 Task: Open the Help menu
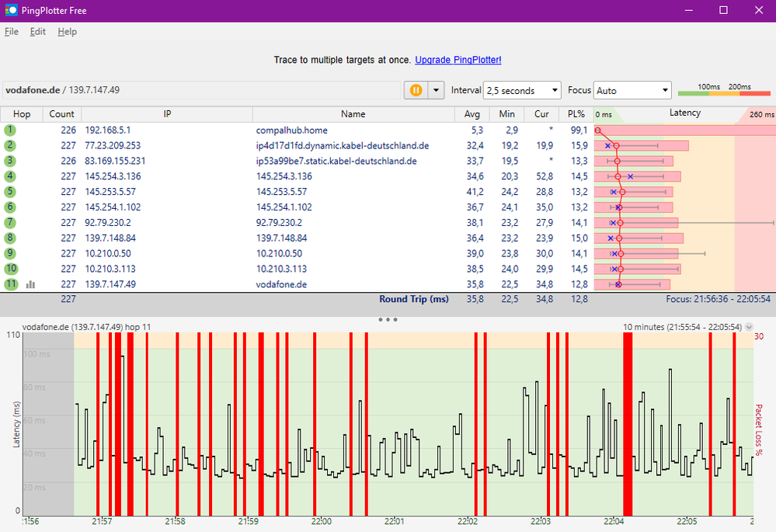[x=67, y=32]
